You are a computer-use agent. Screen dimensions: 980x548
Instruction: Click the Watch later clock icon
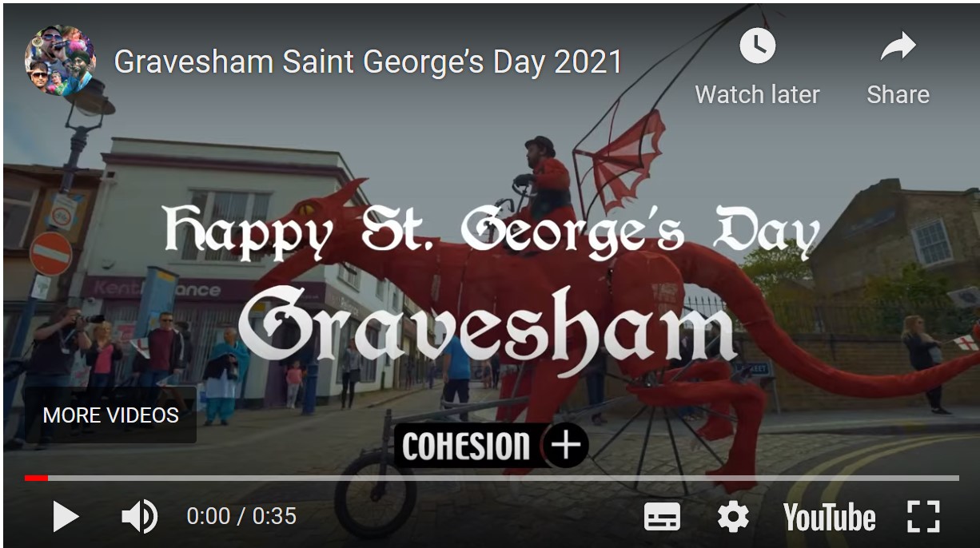click(x=757, y=47)
